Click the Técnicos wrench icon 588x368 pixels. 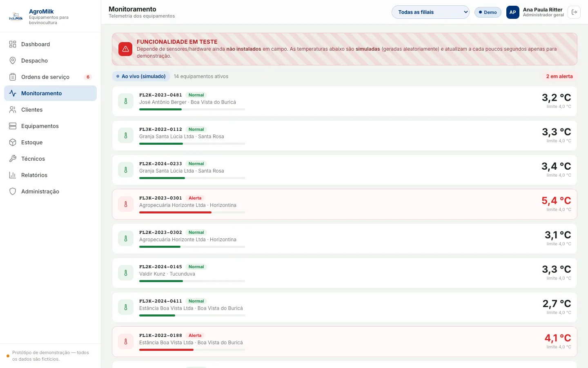13,159
